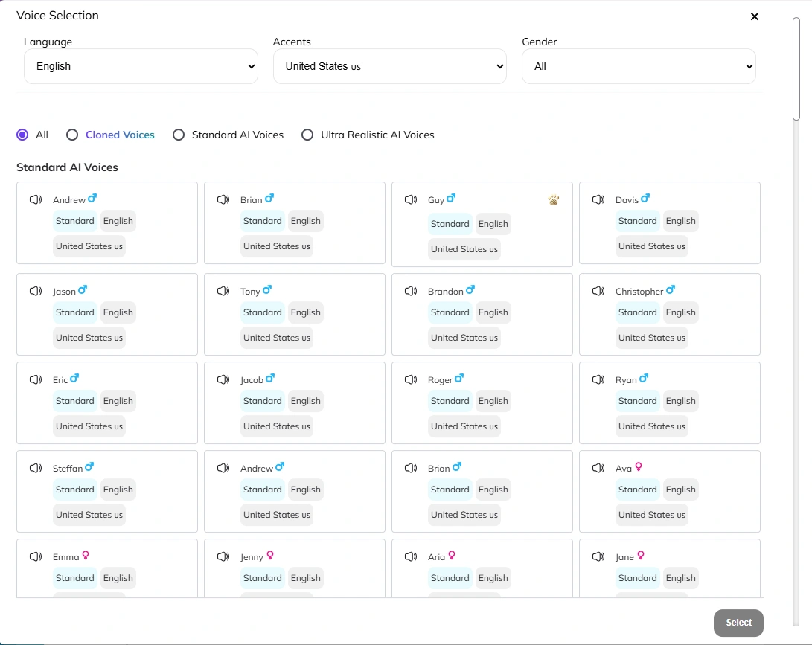Play the first-row Brian voice preview speaker

(223, 200)
